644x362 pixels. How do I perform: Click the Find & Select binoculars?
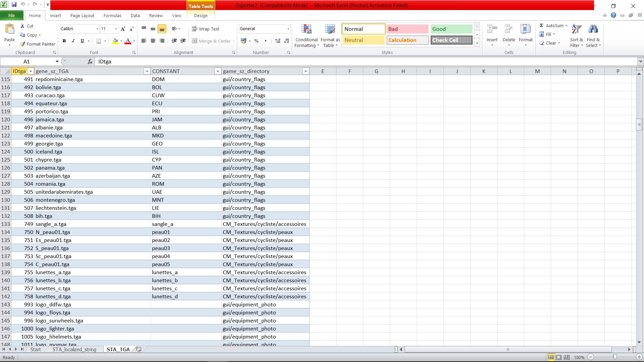point(593,29)
